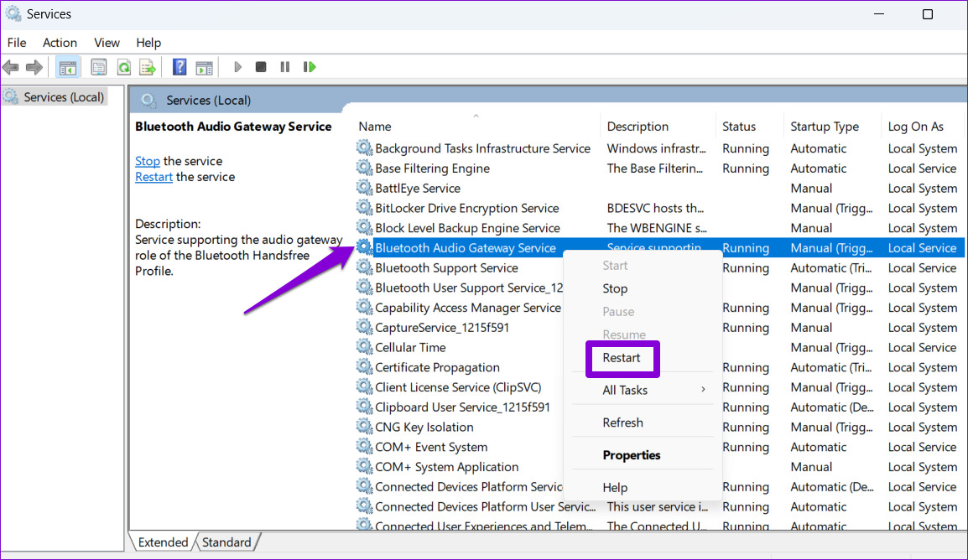Click the Forward navigation arrow
Viewport: 968px width, 560px height.
coord(32,66)
